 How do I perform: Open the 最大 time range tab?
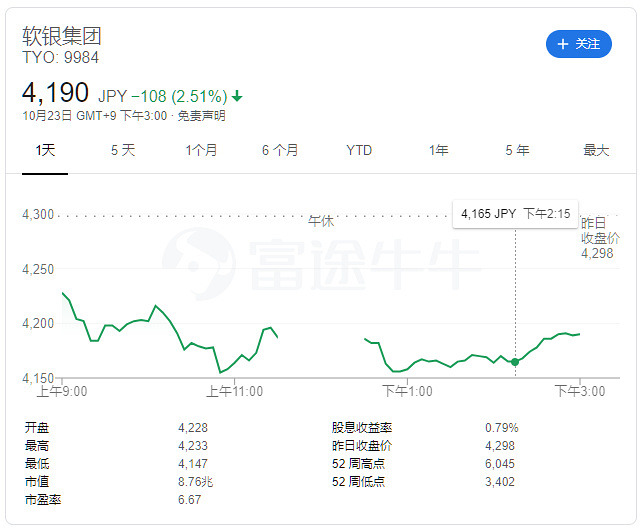tap(596, 150)
